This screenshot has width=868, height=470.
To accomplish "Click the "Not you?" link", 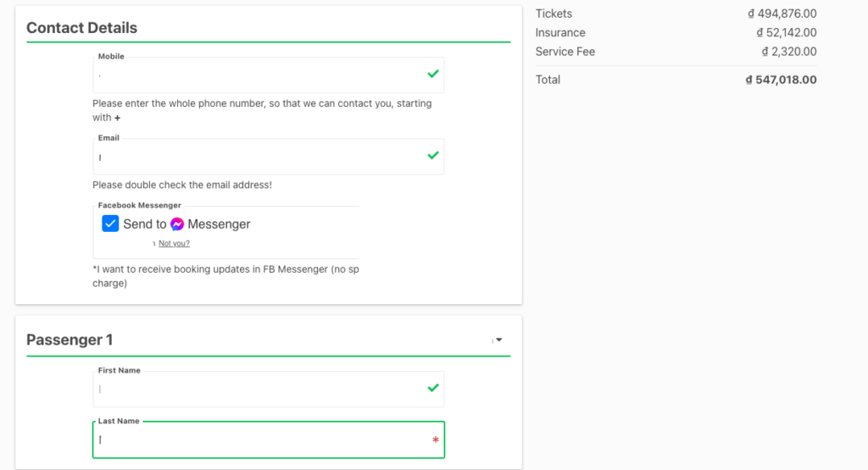I will click(x=174, y=243).
